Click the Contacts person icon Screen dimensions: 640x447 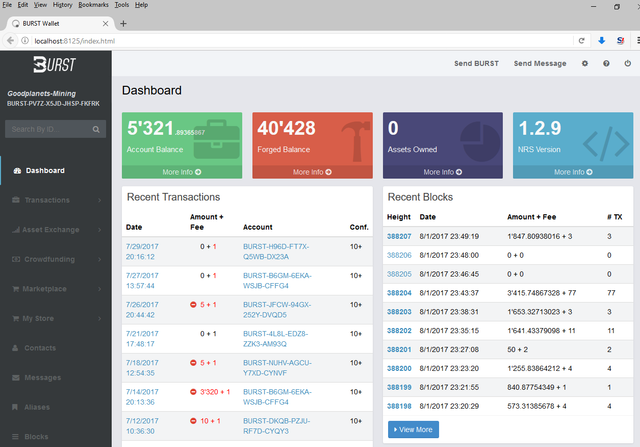[x=16, y=348]
